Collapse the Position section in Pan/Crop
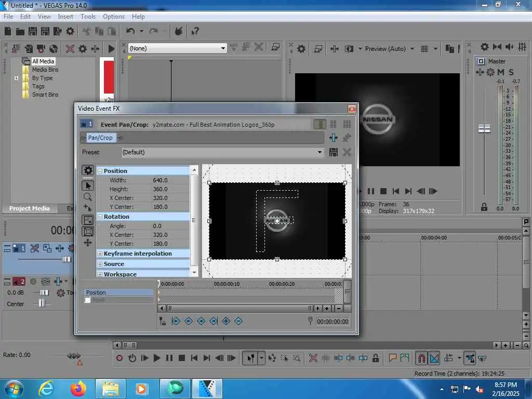 (100, 171)
